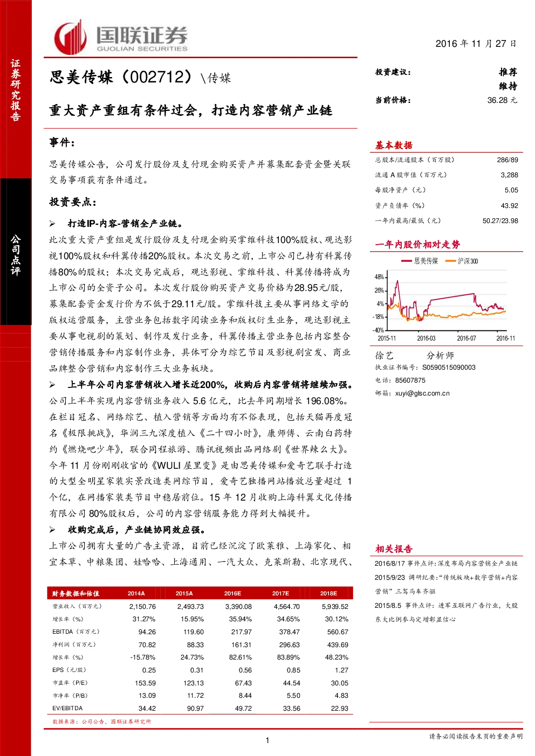Click the EV/EBITDA row label

(67, 709)
